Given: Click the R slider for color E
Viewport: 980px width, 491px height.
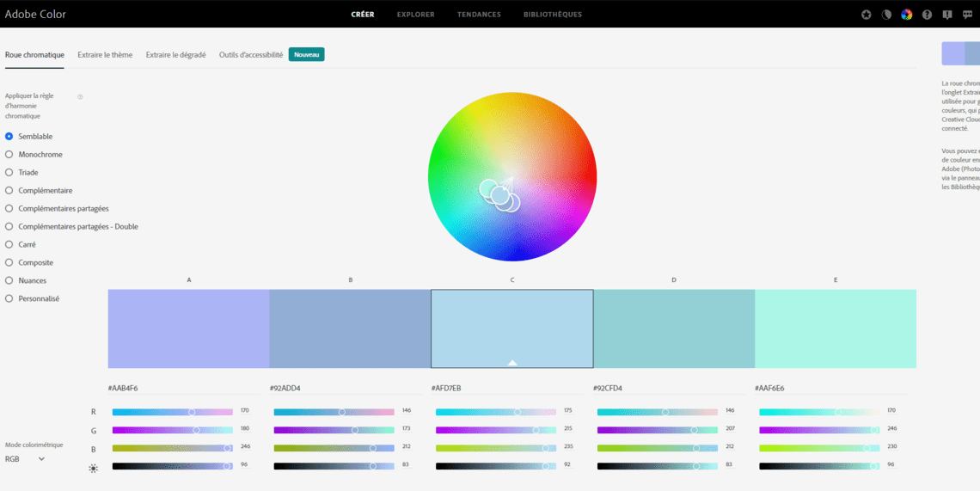Looking at the screenshot, I should (819, 412).
